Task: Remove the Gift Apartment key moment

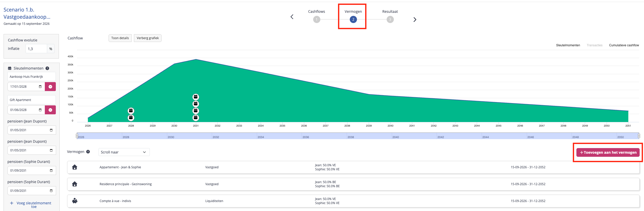Action: point(50,110)
